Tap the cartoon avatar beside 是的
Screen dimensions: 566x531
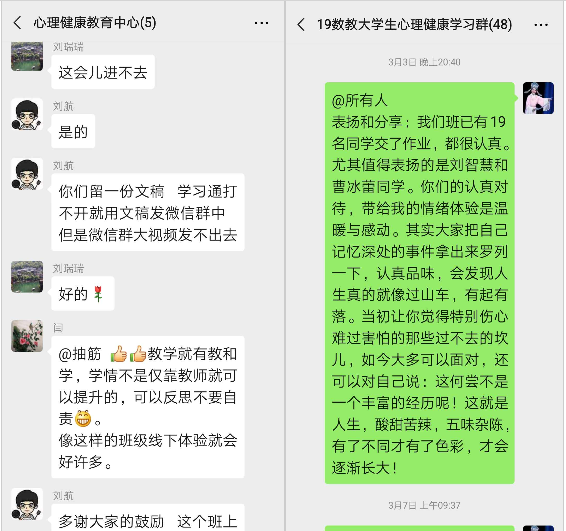[x=27, y=114]
